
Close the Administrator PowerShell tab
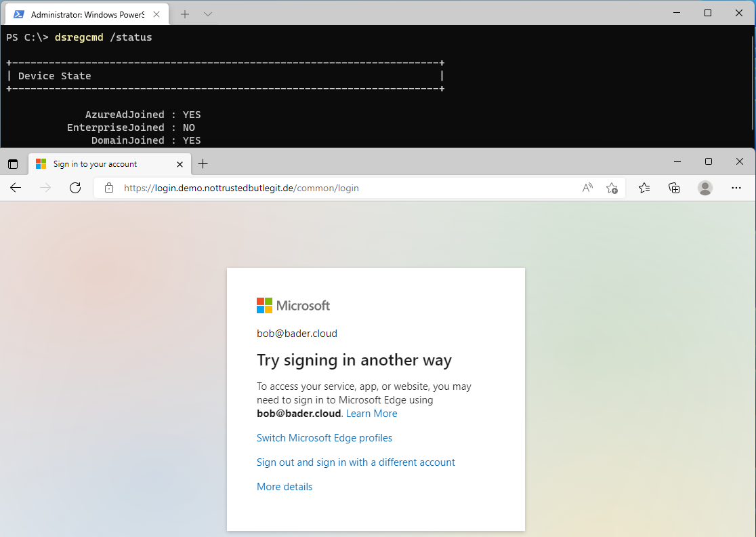click(x=156, y=14)
